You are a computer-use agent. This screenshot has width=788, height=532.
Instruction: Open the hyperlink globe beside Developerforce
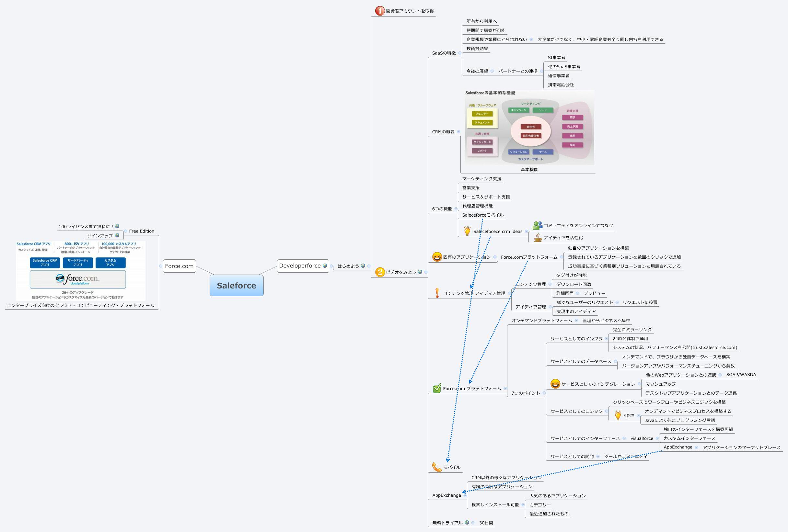(x=324, y=266)
